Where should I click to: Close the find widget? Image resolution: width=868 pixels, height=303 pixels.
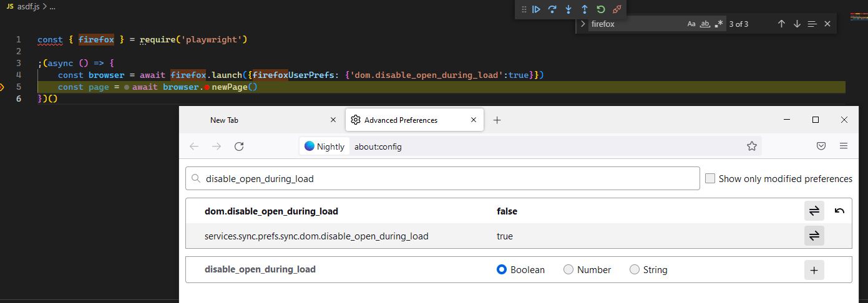(x=827, y=24)
